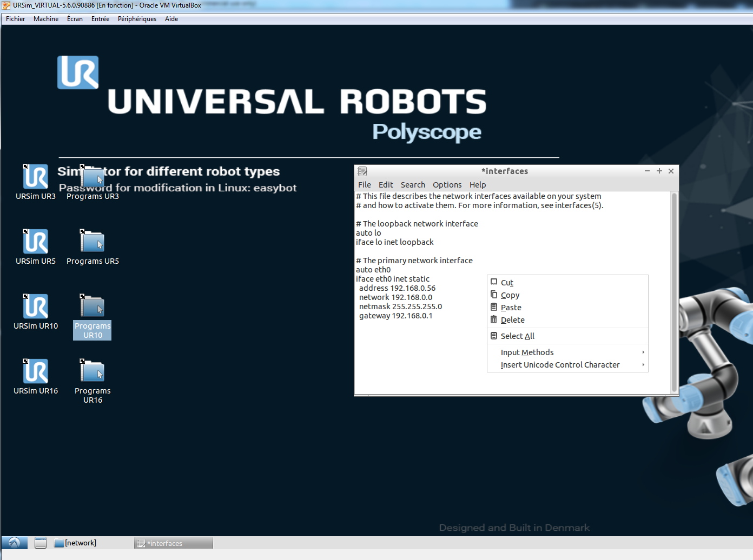Image resolution: width=753 pixels, height=560 pixels.
Task: Click the 'iface lo inet loopback' line
Action: (x=395, y=242)
